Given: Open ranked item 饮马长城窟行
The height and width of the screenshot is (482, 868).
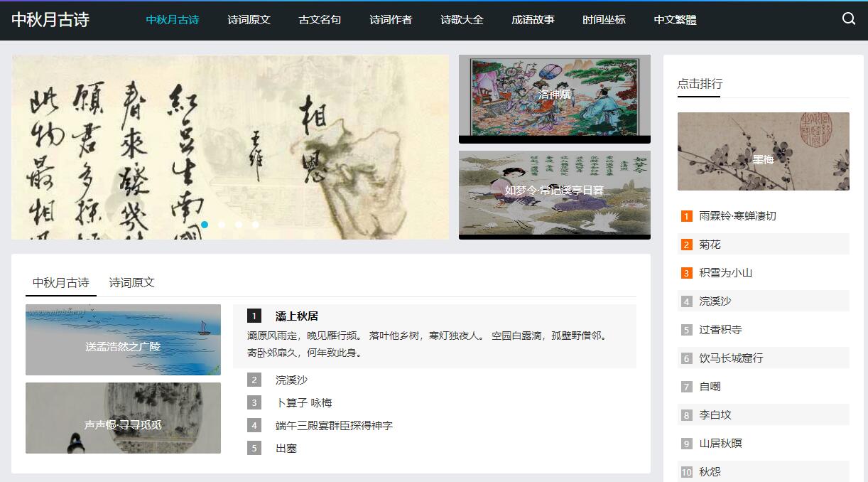Looking at the screenshot, I should click(731, 358).
